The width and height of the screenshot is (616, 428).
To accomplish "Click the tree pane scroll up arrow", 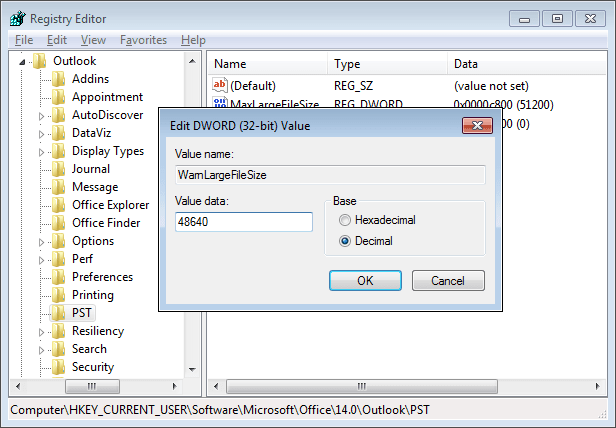I will click(x=192, y=61).
